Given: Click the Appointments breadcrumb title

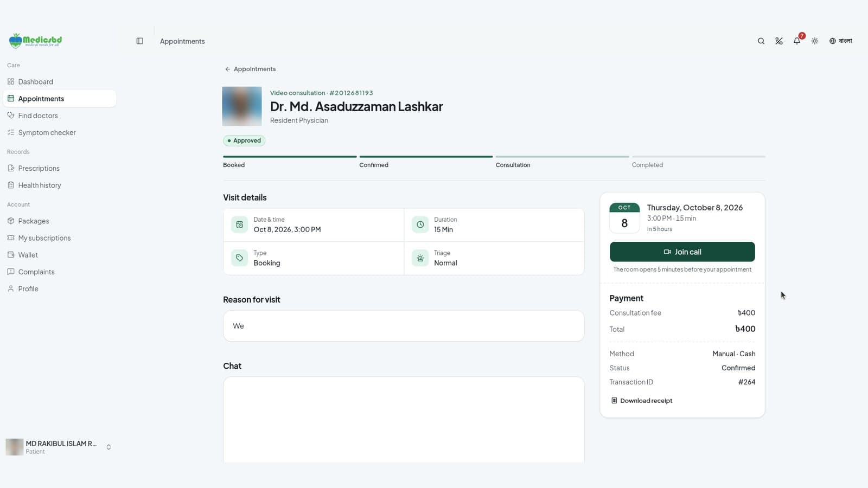Looking at the screenshot, I should (182, 41).
